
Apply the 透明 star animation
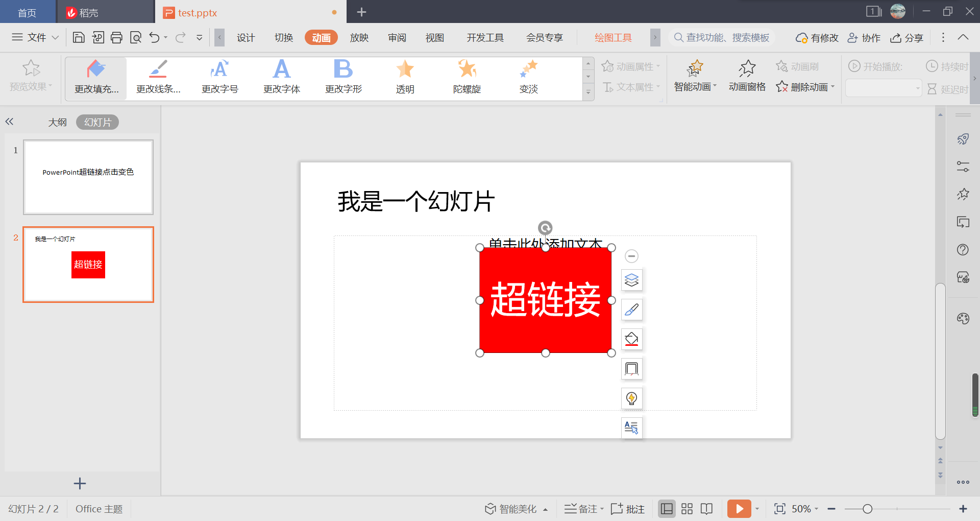pos(405,78)
